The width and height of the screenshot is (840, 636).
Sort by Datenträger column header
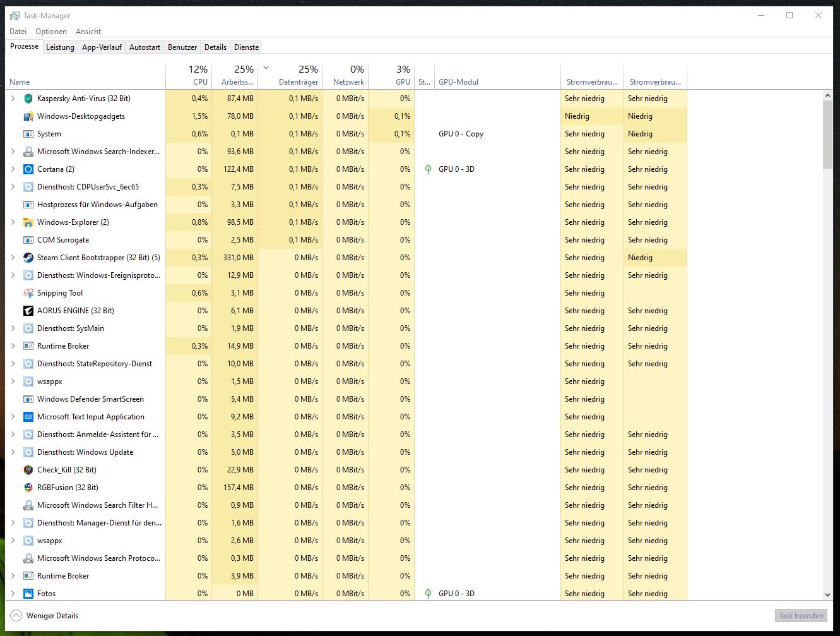pos(290,76)
